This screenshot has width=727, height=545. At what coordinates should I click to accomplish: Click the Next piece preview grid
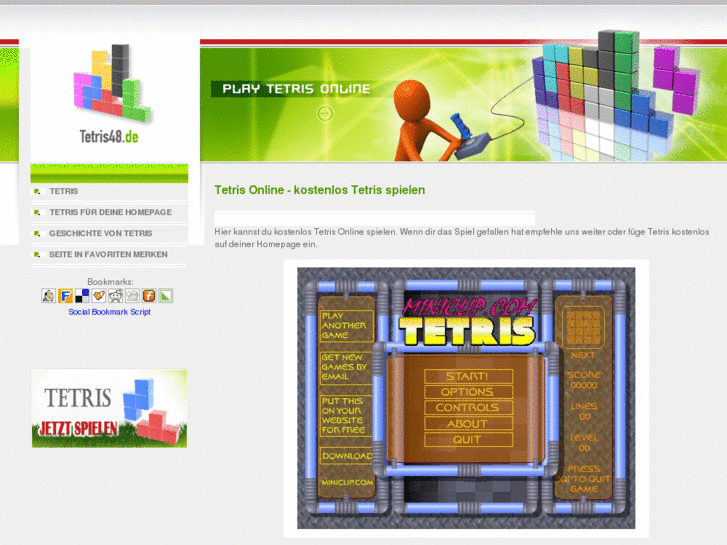coord(583,327)
